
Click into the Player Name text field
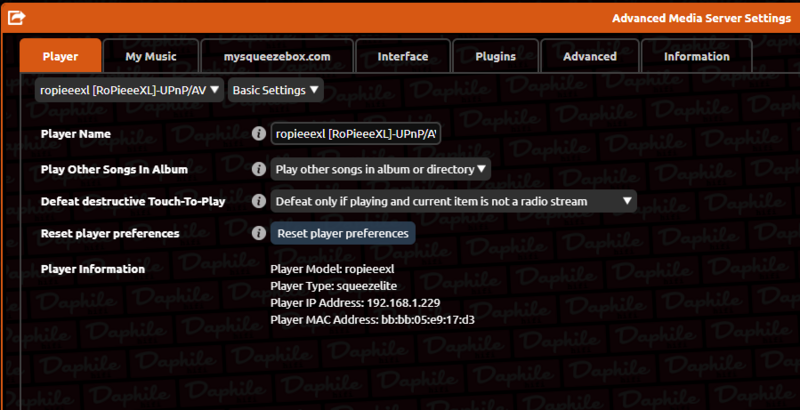coord(357,133)
